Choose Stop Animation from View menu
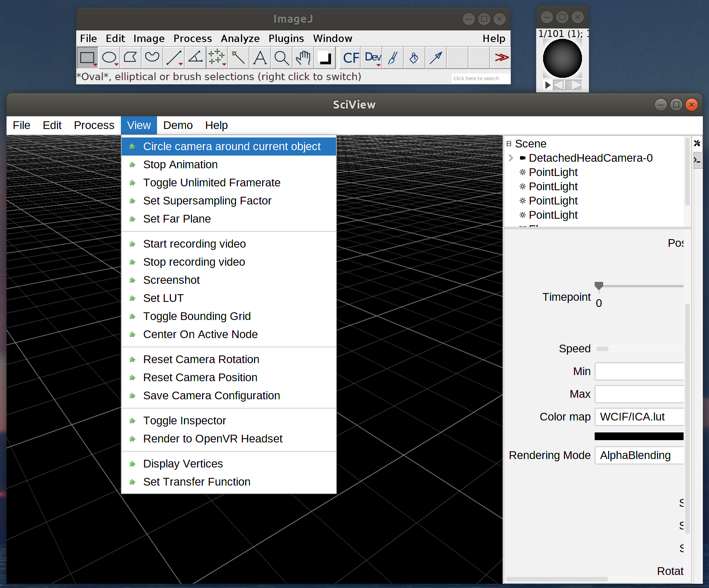709x588 pixels. click(229, 164)
